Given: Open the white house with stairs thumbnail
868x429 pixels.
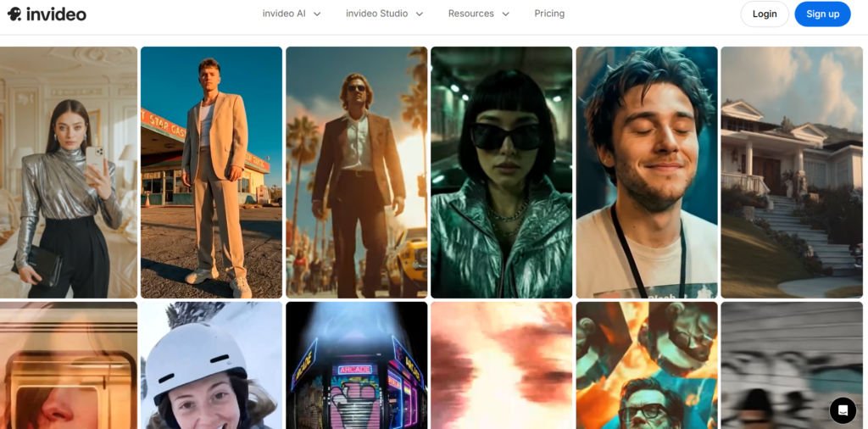Looking at the screenshot, I should click(792, 172).
